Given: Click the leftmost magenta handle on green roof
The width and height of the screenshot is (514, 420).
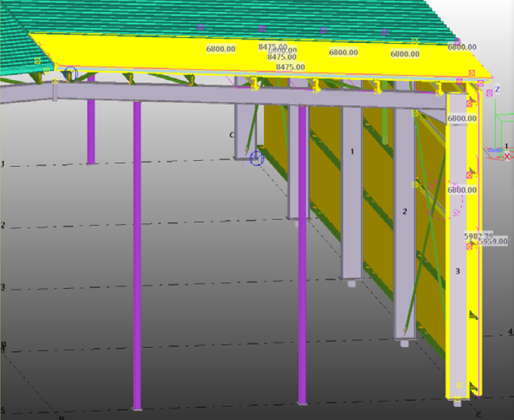Looking at the screenshot, I should click(x=200, y=27).
